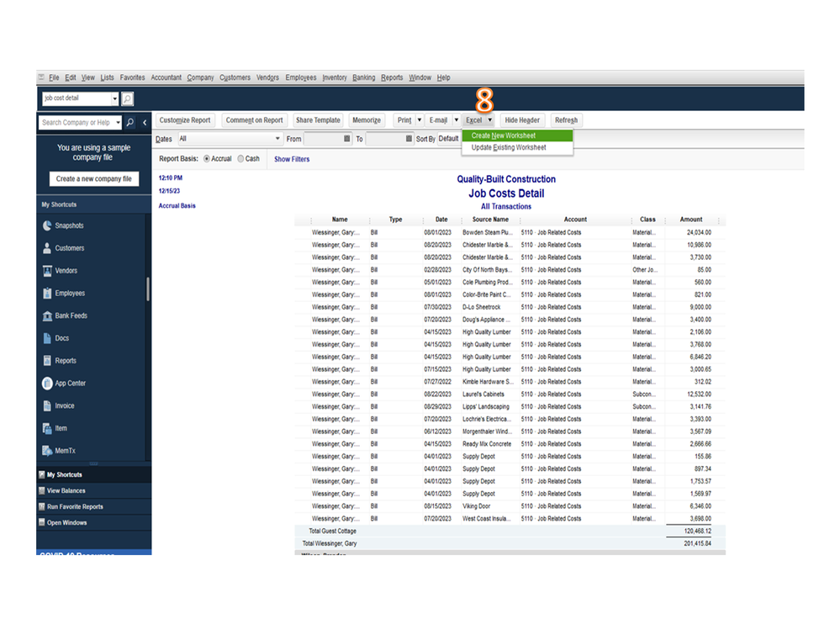Screen dimensions: 840x630
Task: Open the Print dropdown arrow
Action: point(420,120)
